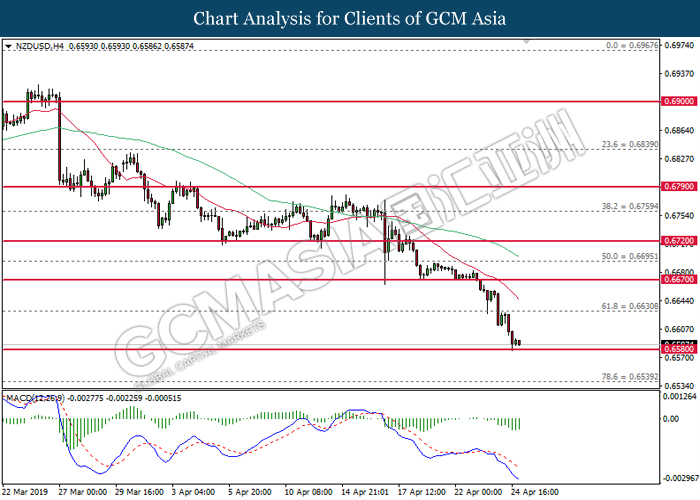This screenshot has height=500, width=700.
Task: Click the 0.69000 red price label
Action: [x=679, y=101]
